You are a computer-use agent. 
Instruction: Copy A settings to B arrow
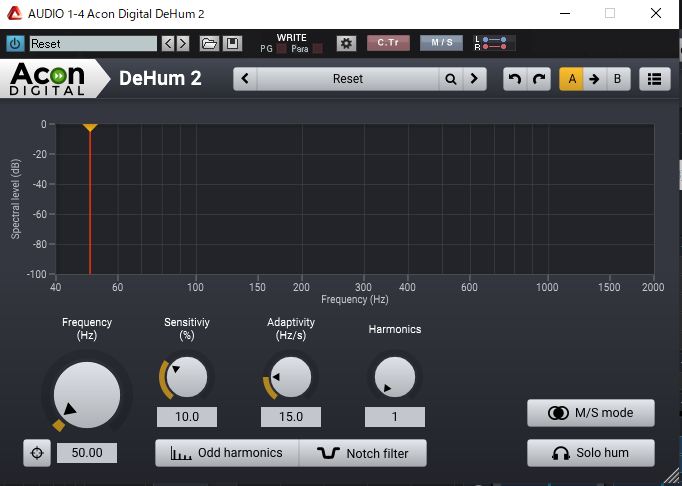594,79
